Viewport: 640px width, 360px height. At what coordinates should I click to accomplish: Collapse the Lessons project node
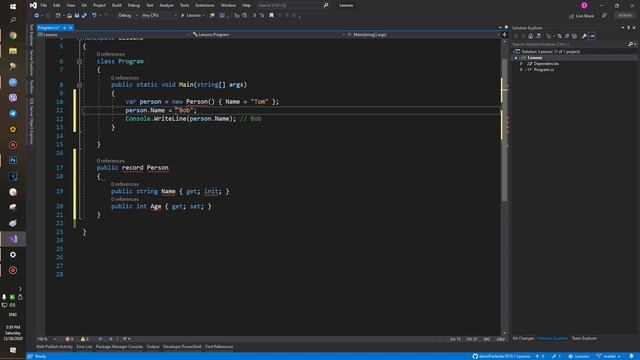[x=516, y=58]
